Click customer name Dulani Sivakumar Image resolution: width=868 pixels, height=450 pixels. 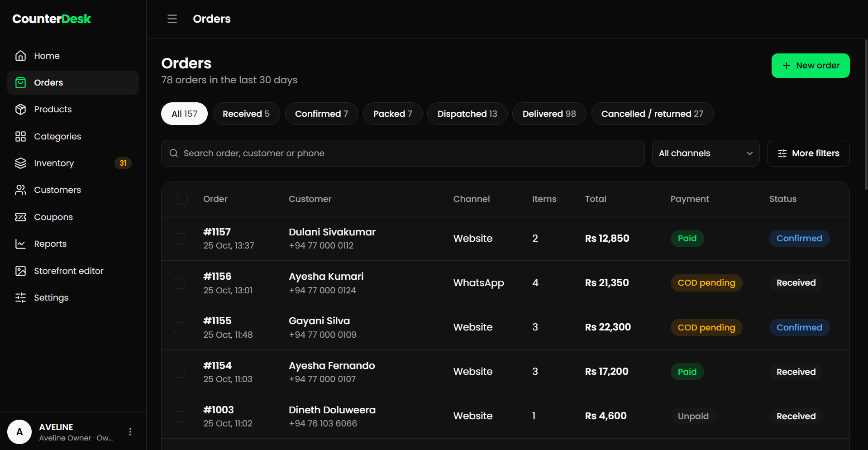332,232
